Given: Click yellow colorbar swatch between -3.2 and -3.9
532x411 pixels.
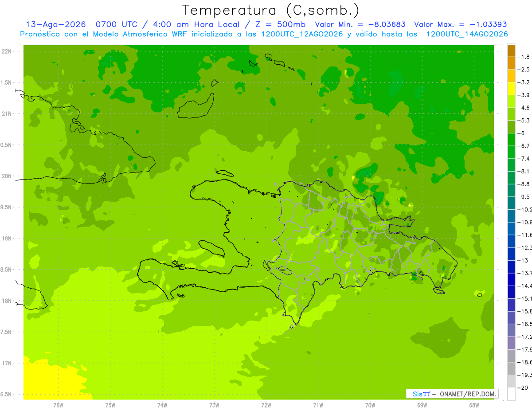Looking at the screenshot, I should [511, 89].
